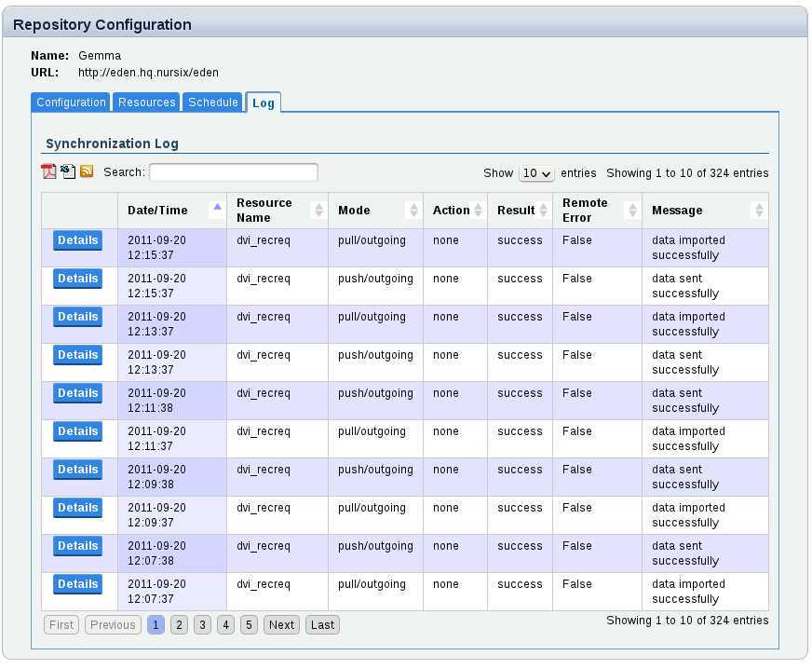Open the Resources tab
The image size is (812, 669).
tap(147, 102)
